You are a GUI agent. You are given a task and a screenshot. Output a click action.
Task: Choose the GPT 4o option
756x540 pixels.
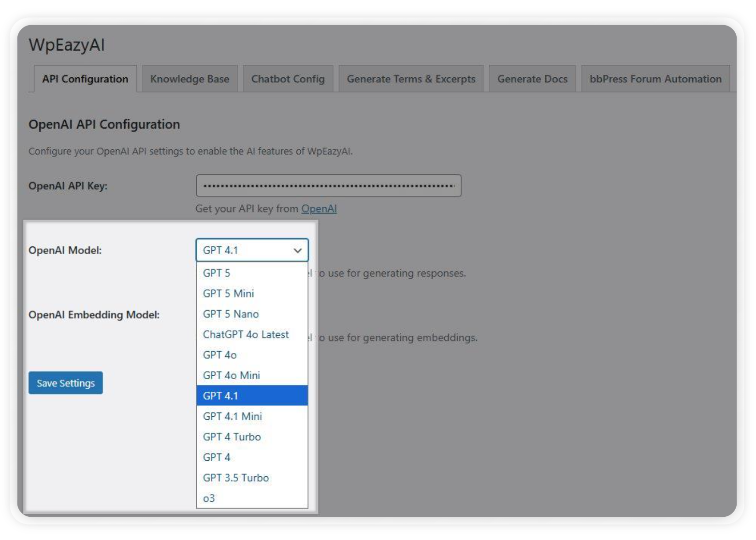click(219, 355)
